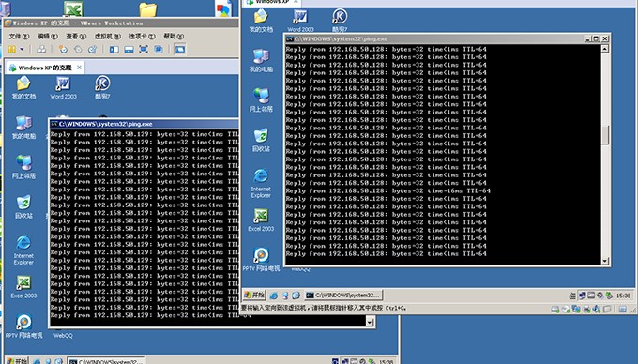638x364 pixels.
Task: Click scroll up arrow in right ping window
Action: tap(605, 49)
